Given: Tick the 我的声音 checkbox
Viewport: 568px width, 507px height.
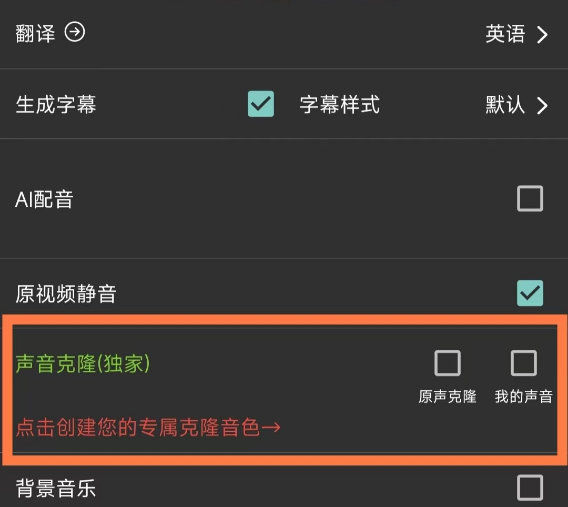Looking at the screenshot, I should pos(524,363).
